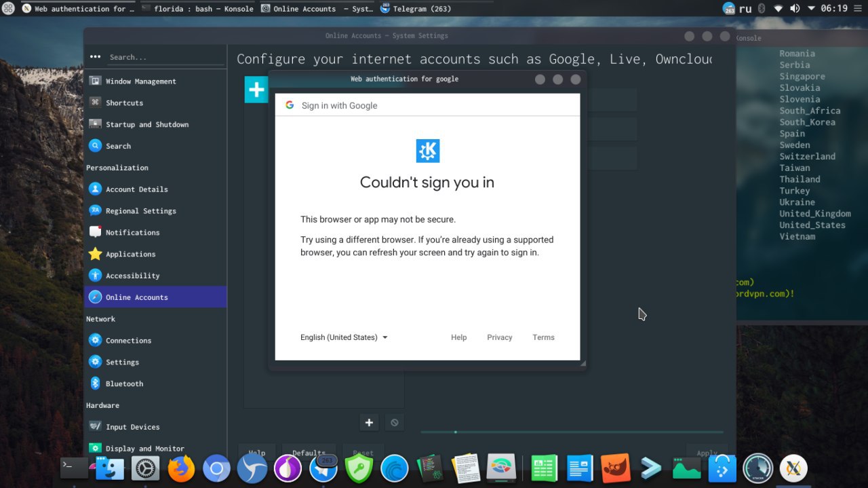
Task: Click the 06:19 clock in panel
Action: [834, 9]
